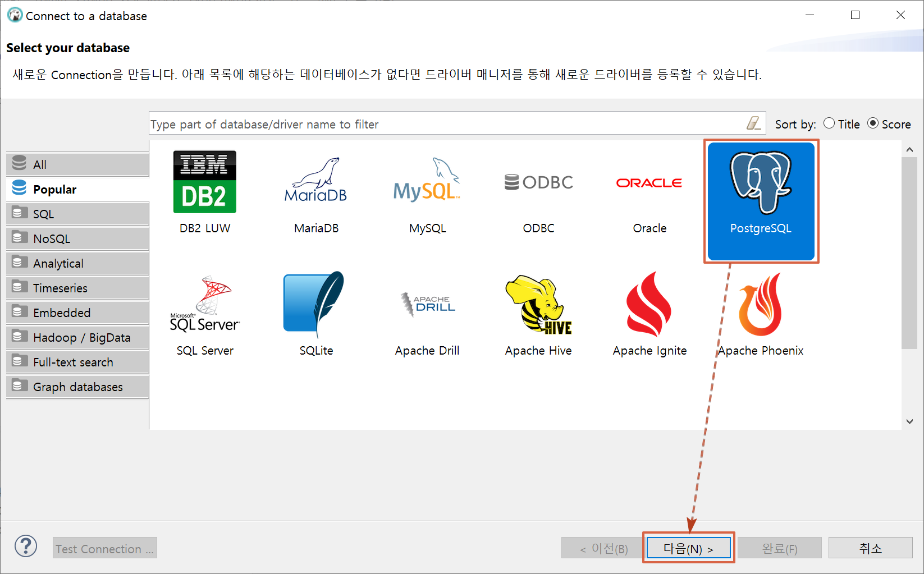Click the 다음(N) next button

689,548
